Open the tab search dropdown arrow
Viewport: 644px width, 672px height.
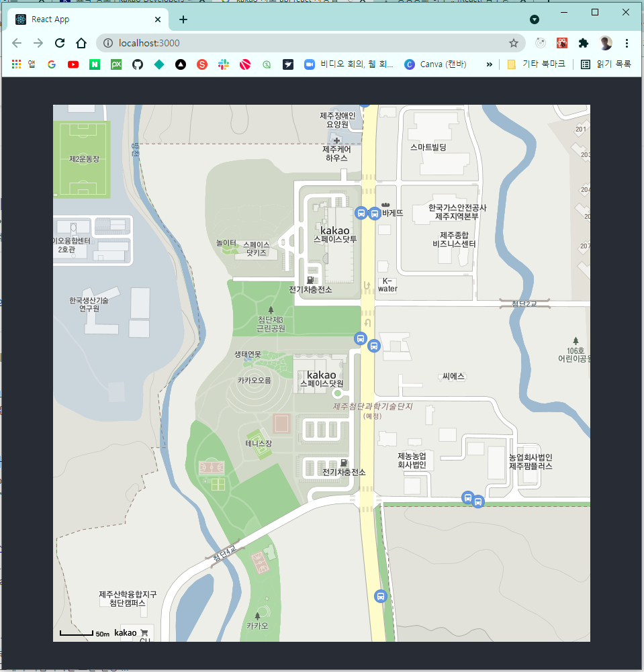[535, 19]
